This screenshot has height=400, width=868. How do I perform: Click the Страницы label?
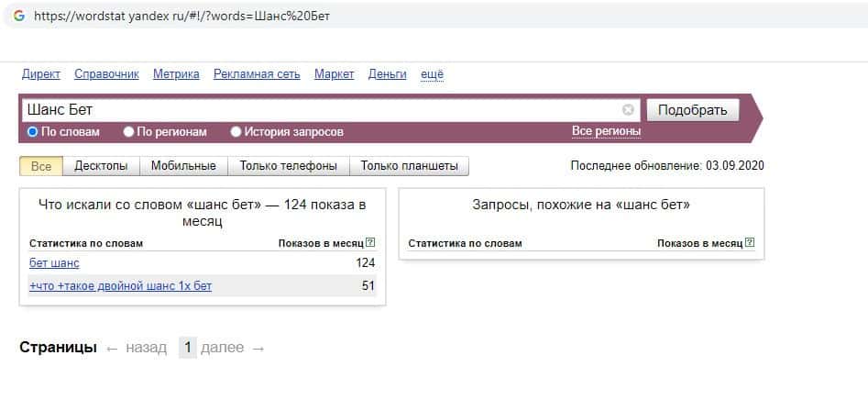coord(58,348)
